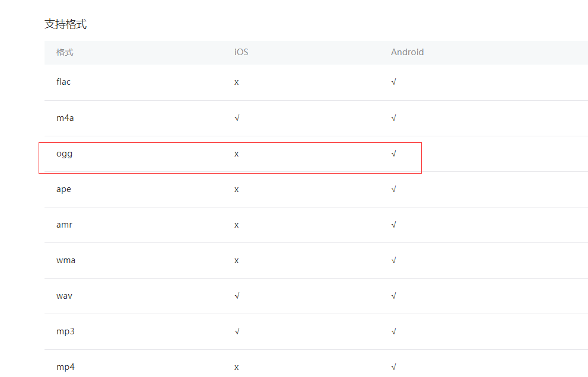This screenshot has height=377, width=588.
Task: Click the x mark in ape iOS cell
Action: point(236,190)
